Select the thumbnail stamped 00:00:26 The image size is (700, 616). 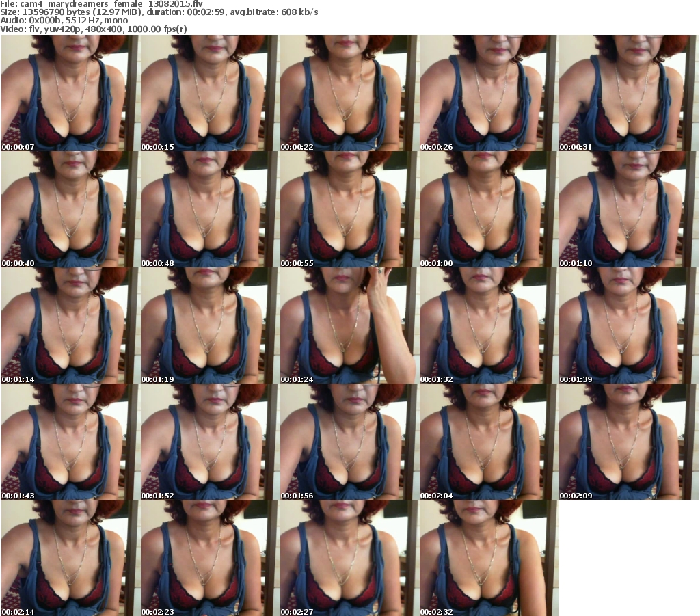pos(488,93)
